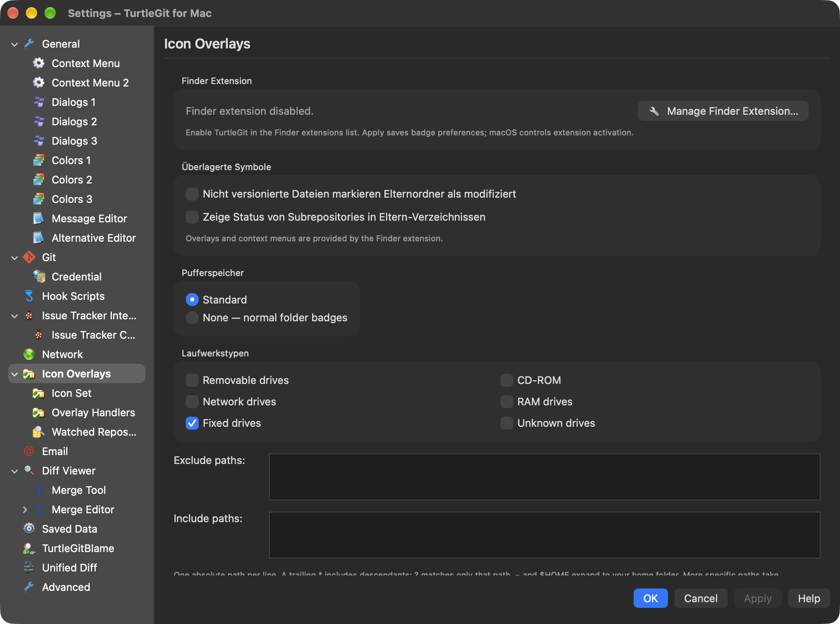Expand the Merge Editor tree node
This screenshot has width=840, height=624.
[25, 510]
